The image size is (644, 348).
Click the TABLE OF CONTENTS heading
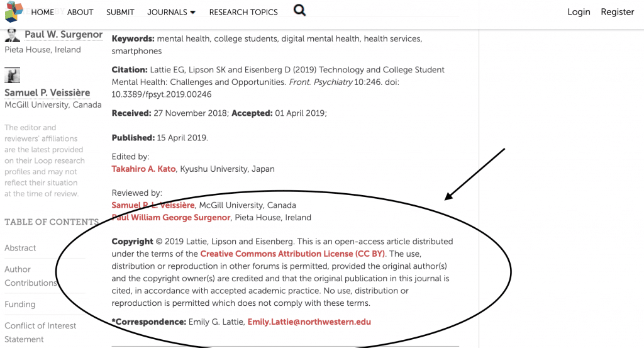click(x=52, y=222)
